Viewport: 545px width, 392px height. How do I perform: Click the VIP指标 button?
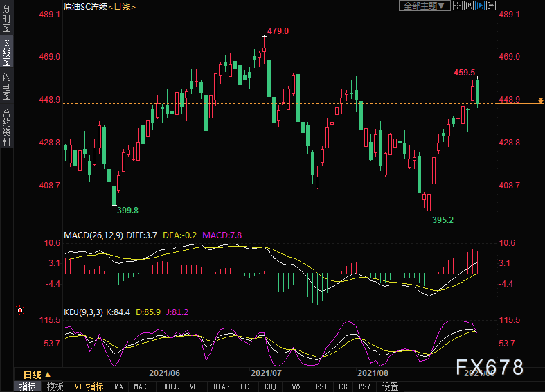point(89,386)
